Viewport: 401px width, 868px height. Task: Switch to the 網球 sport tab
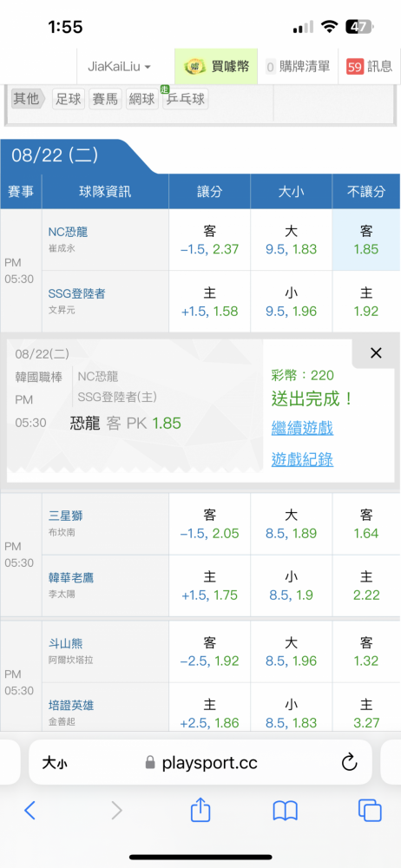pyautogui.click(x=141, y=99)
